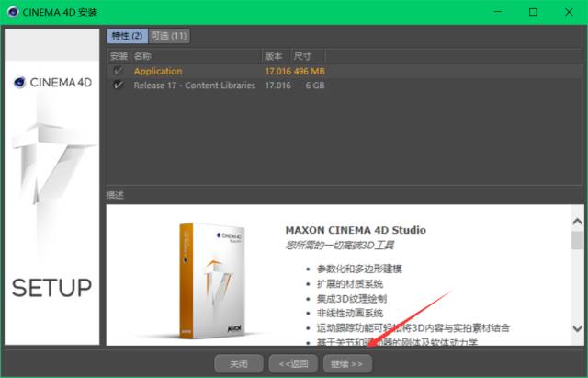Image resolution: width=588 pixels, height=378 pixels.
Task: Open the 可选 (11) tab
Action: click(168, 36)
